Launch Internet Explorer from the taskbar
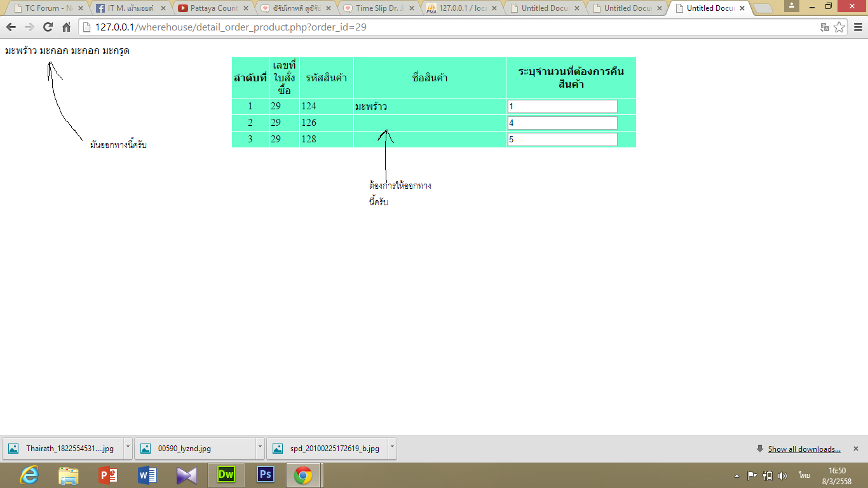 29,475
